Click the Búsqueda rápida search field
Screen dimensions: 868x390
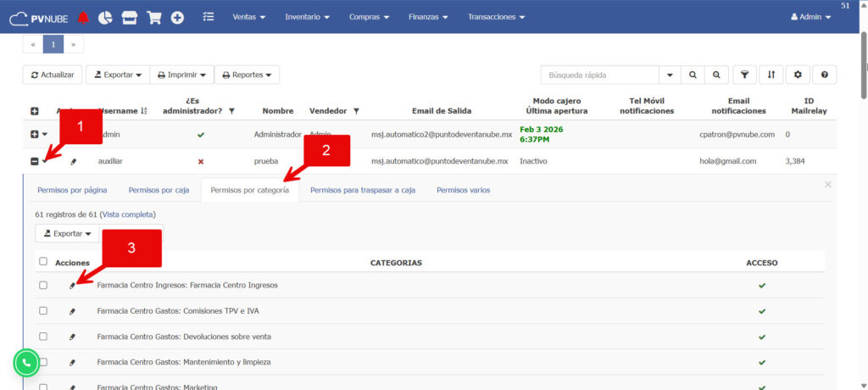599,75
